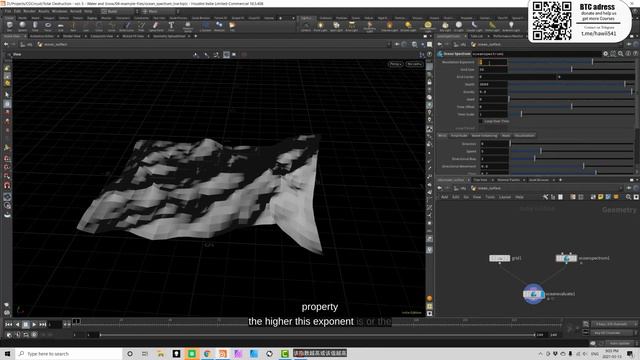
Task: Open the File menu
Action: pyautogui.click(x=8, y=11)
